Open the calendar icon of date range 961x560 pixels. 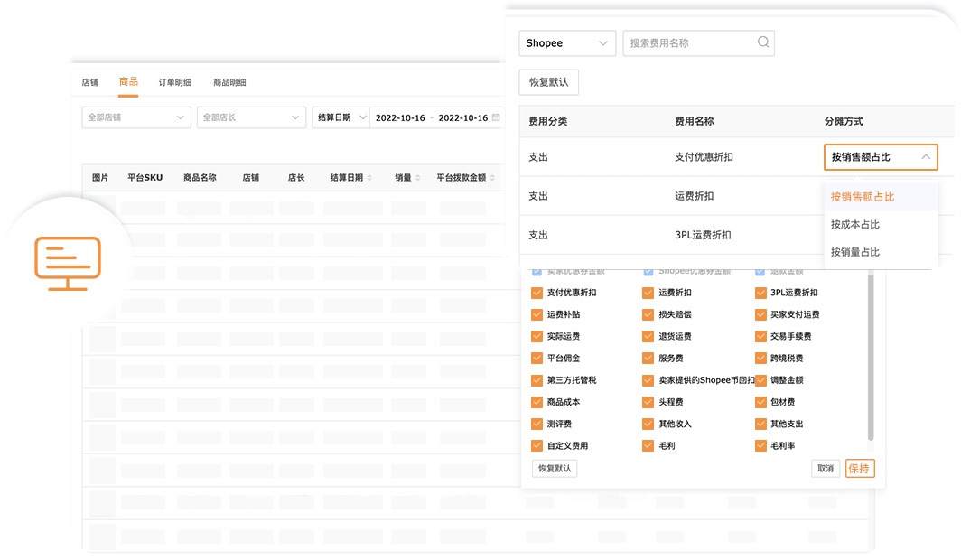[495, 118]
